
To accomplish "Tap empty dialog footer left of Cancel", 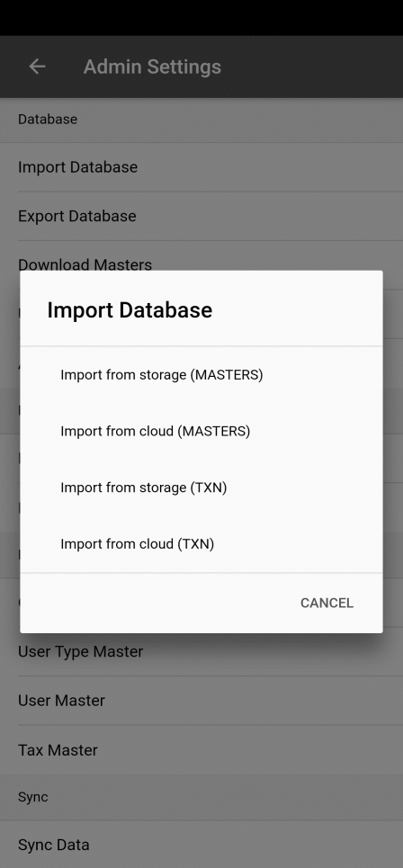I will pos(155,603).
